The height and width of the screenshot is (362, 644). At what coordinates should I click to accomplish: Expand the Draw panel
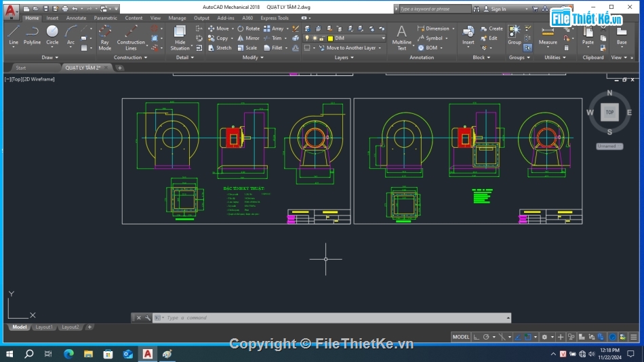click(49, 58)
